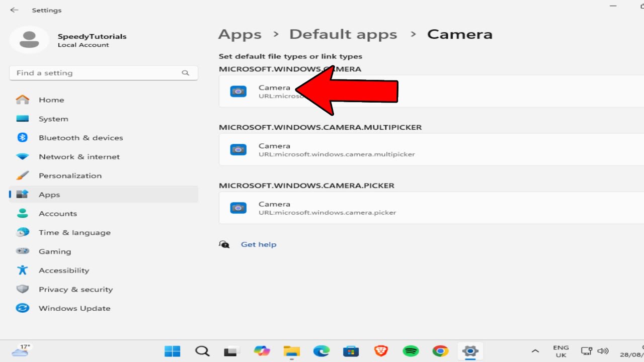
Task: Open taskbar Search
Action: click(x=202, y=351)
